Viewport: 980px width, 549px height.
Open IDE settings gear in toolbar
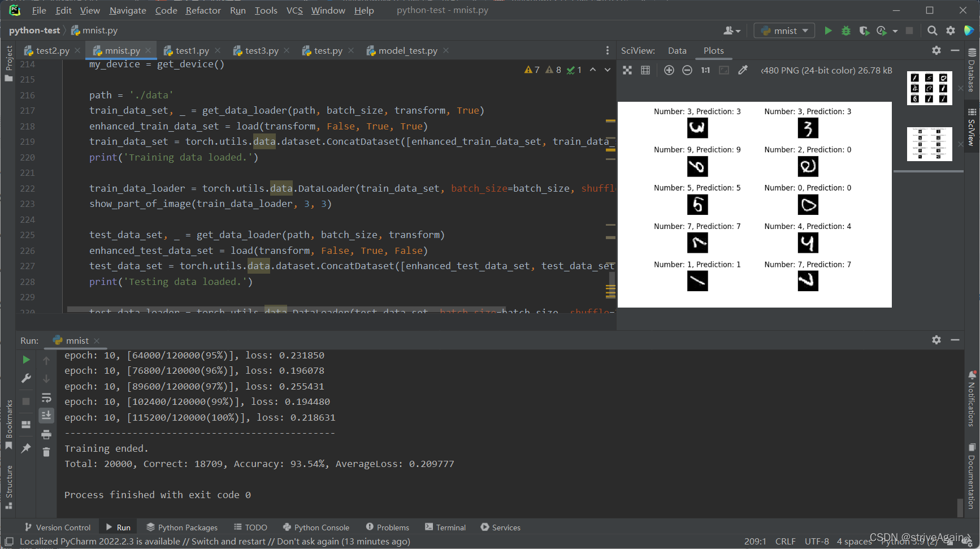pos(951,31)
